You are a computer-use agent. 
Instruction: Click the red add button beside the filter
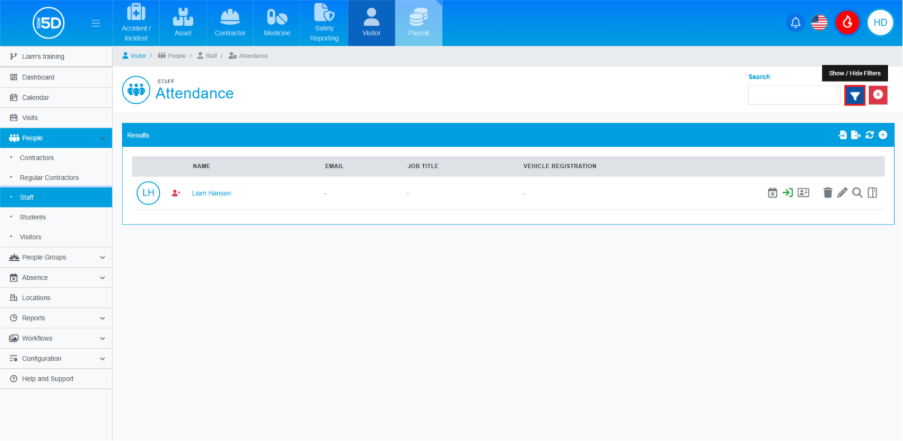pos(878,95)
